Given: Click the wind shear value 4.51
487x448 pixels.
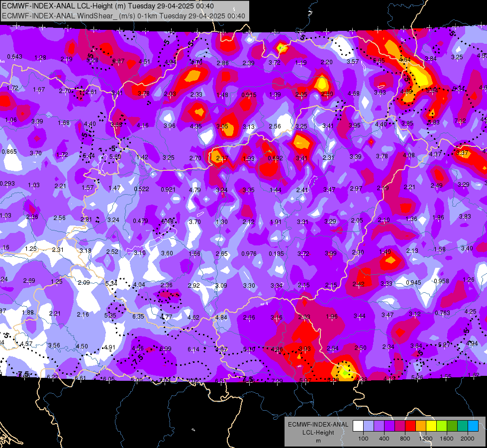Looking at the screenshot, I should 144,62.
